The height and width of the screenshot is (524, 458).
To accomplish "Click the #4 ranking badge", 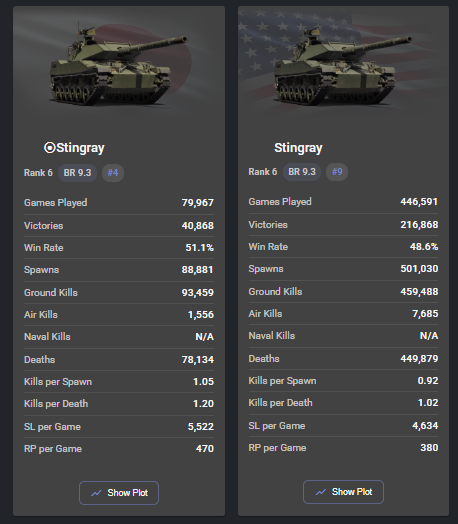I will coord(113,173).
